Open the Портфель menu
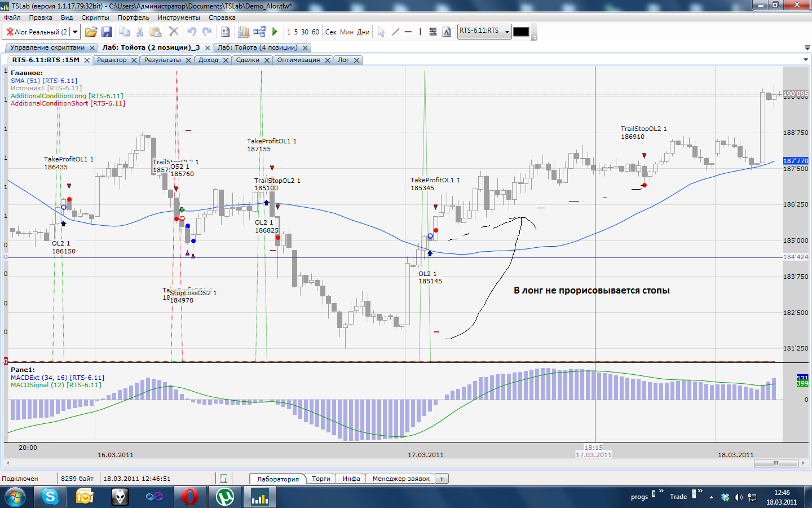The width and height of the screenshot is (812, 508). pyautogui.click(x=134, y=17)
